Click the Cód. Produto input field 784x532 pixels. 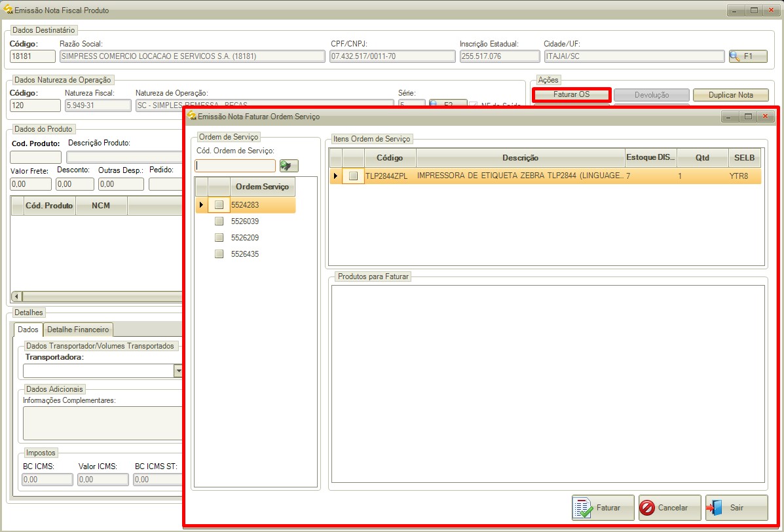coord(35,157)
